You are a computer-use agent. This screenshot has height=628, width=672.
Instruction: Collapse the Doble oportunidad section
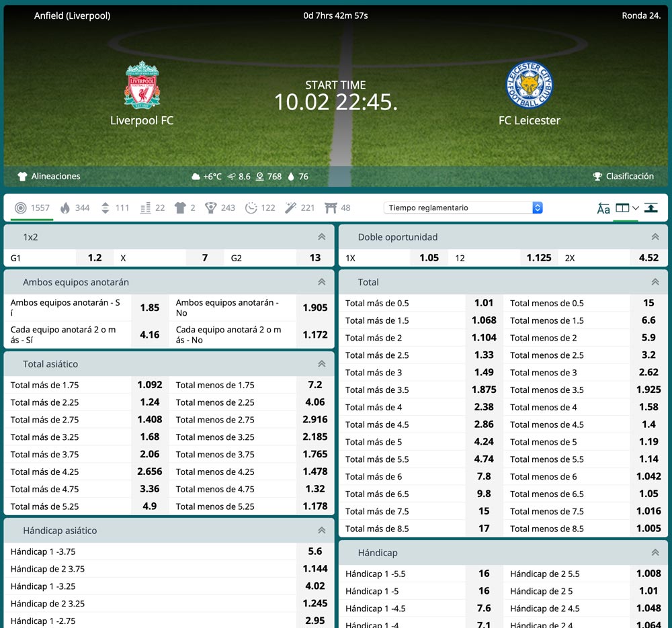[x=655, y=237]
